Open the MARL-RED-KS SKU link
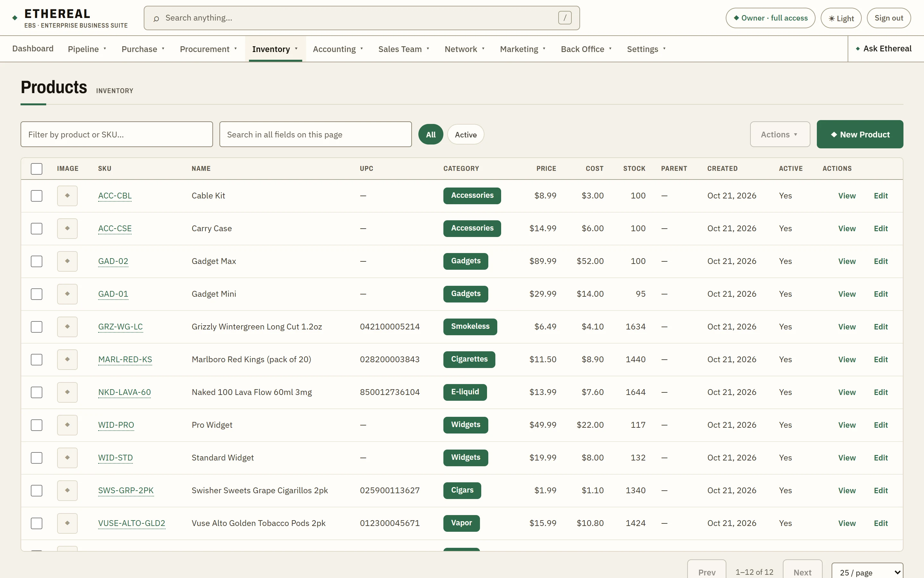 click(125, 360)
